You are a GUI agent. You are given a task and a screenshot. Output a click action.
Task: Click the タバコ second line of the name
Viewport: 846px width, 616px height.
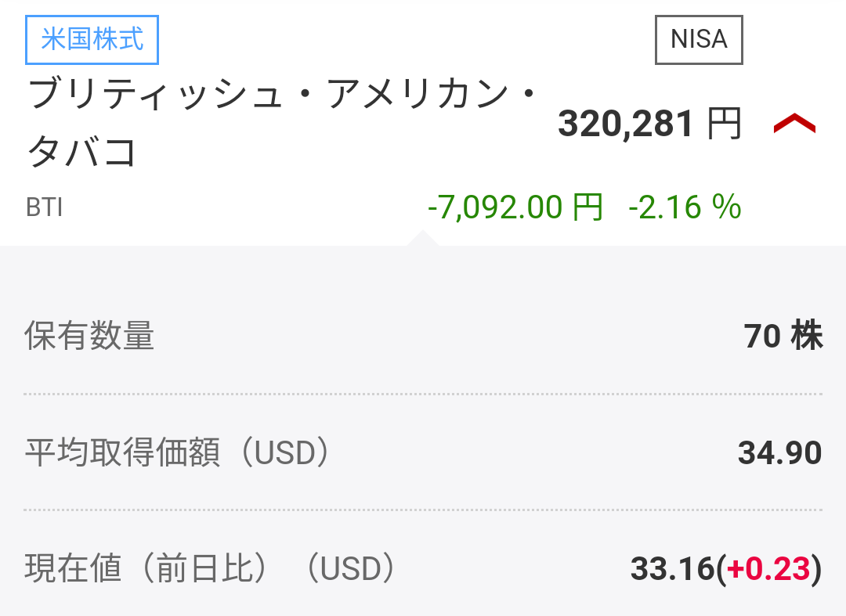tap(83, 152)
